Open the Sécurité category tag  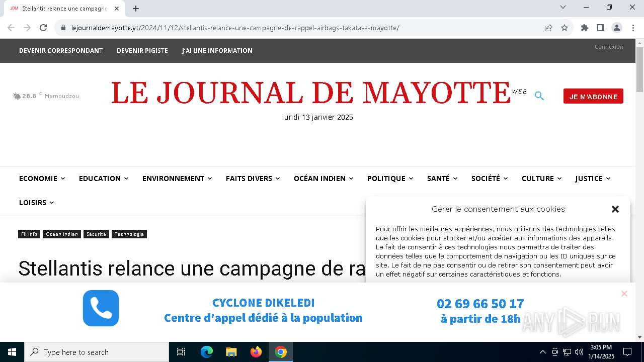[x=96, y=234]
